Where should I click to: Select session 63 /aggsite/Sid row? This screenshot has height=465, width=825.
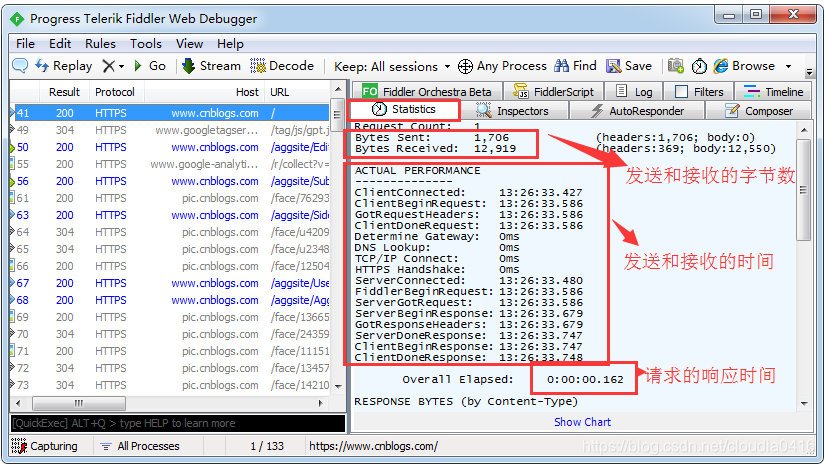click(169, 215)
